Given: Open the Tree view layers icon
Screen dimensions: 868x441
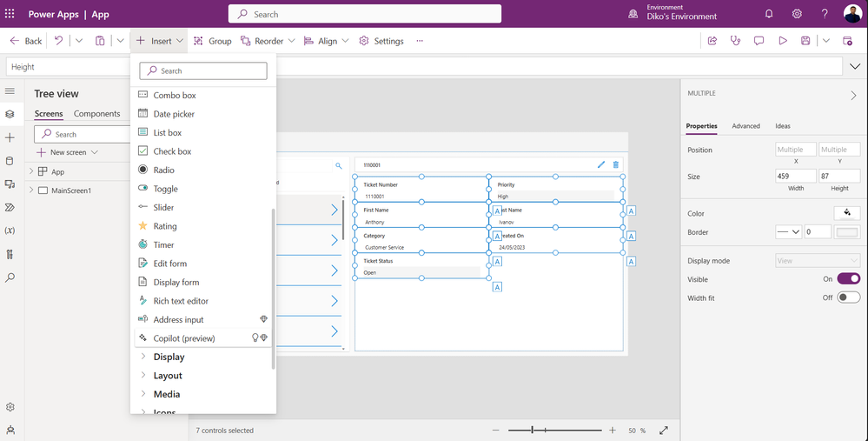Looking at the screenshot, I should tap(10, 114).
